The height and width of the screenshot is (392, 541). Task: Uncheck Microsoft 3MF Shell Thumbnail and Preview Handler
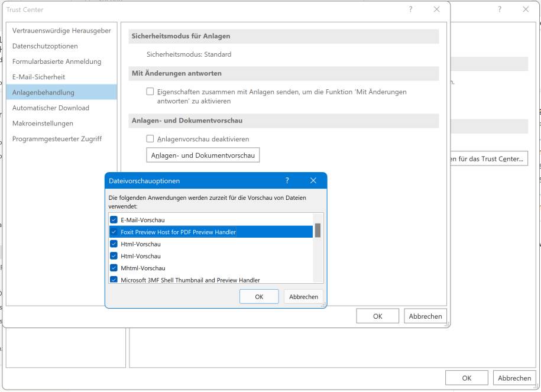[x=113, y=280]
